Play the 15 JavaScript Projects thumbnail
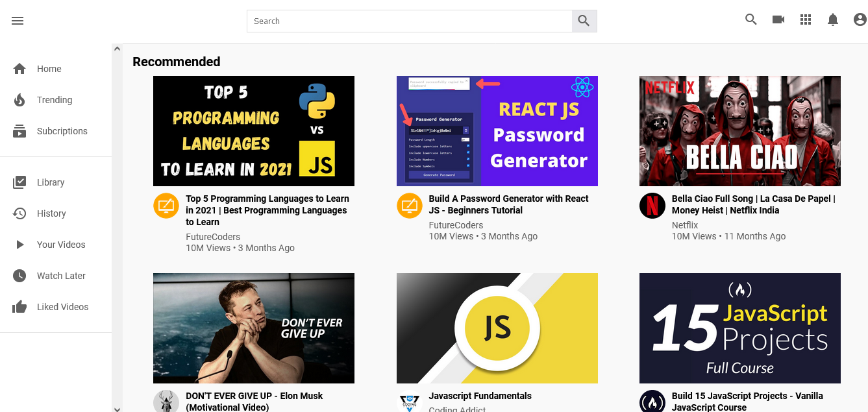The height and width of the screenshot is (412, 868). pyautogui.click(x=739, y=328)
